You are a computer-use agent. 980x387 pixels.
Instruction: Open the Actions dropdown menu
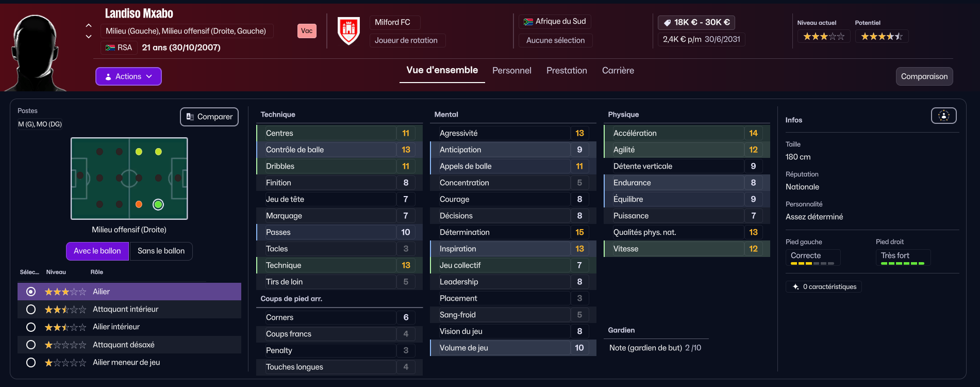128,76
